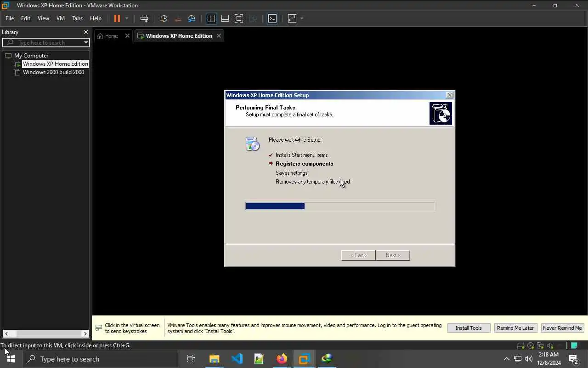Viewport: 588px width, 368px height.
Task: Toggle the console view icon
Action: point(272,18)
